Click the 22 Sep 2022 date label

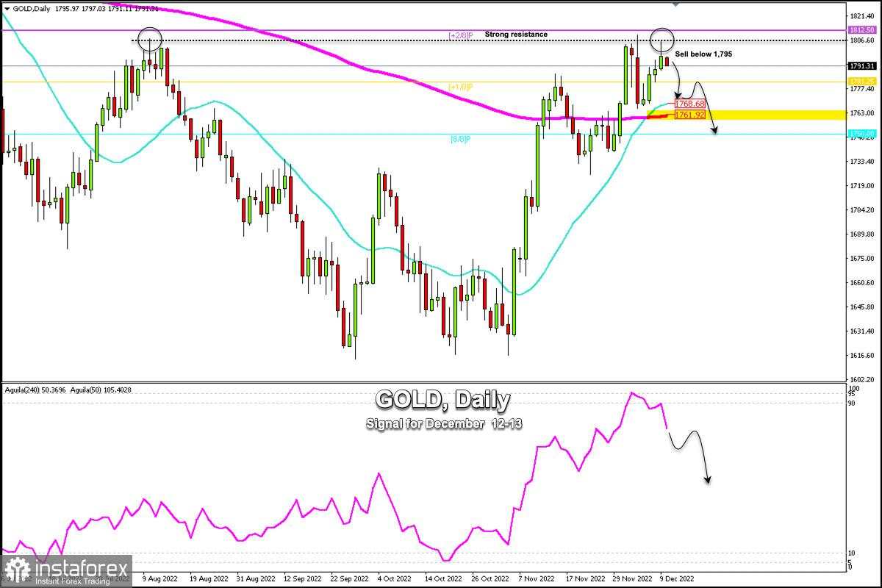click(350, 580)
